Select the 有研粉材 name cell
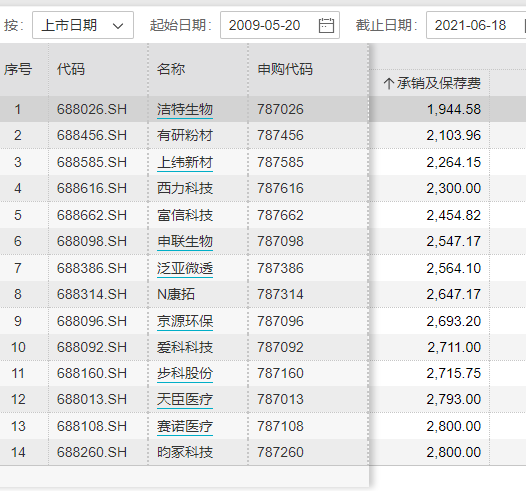This screenshot has height=491, width=526. [x=185, y=135]
